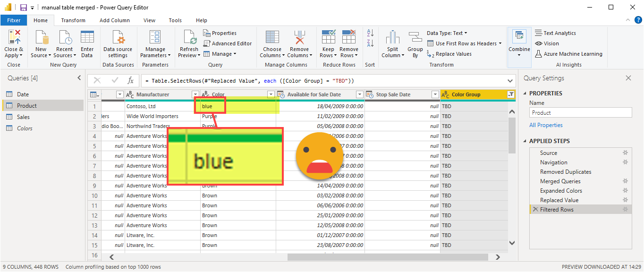The width and height of the screenshot is (644, 272).
Task: Open the Add Column tab
Action: pos(115,20)
